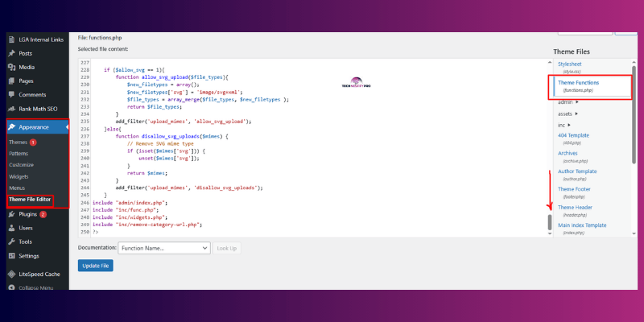The width and height of the screenshot is (644, 322).
Task: Click the Users person icon
Action: point(11,228)
